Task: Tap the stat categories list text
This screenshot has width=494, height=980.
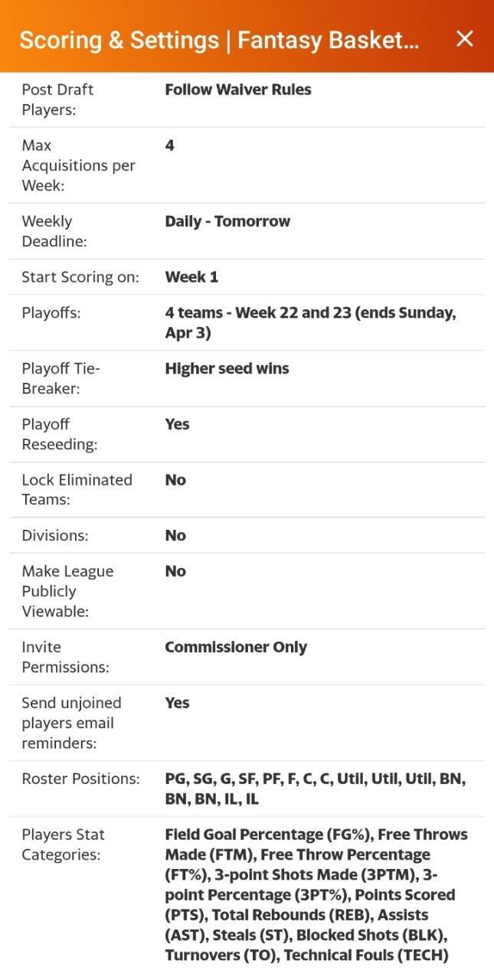Action: pyautogui.click(x=315, y=894)
